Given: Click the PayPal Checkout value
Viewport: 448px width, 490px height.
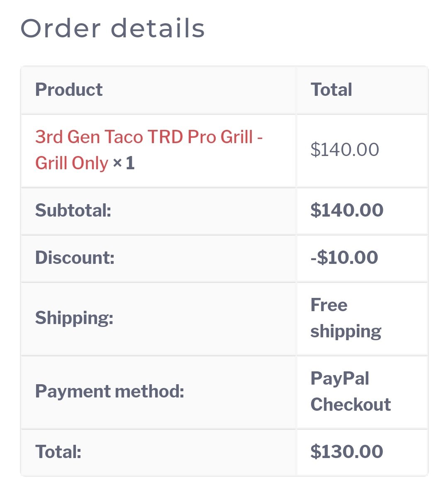Looking at the screenshot, I should point(351,391).
